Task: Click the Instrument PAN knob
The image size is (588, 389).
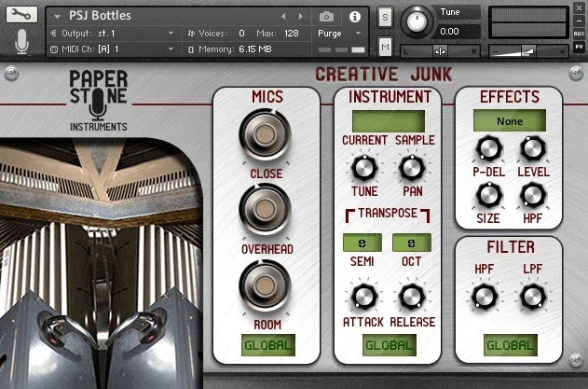Action: [412, 168]
